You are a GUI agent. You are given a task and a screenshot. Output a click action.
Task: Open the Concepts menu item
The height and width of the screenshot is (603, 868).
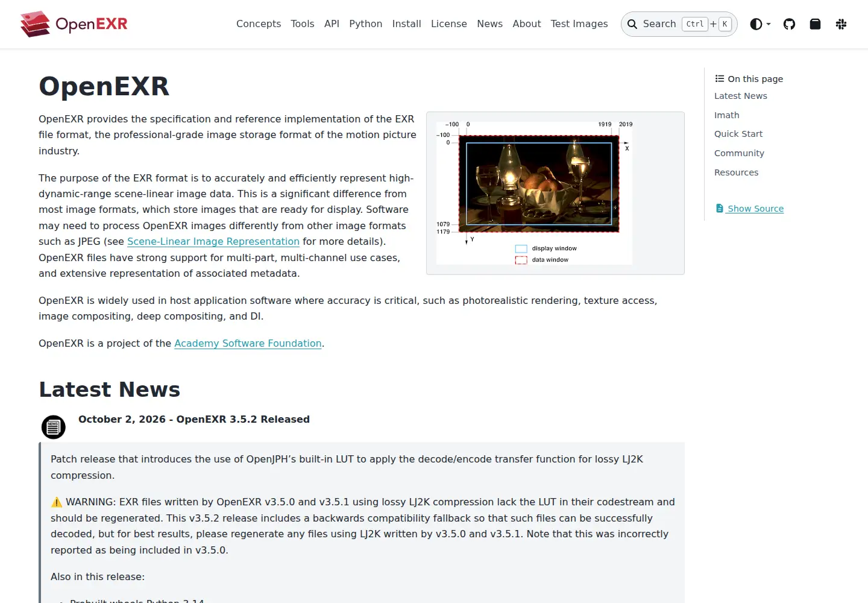point(259,24)
